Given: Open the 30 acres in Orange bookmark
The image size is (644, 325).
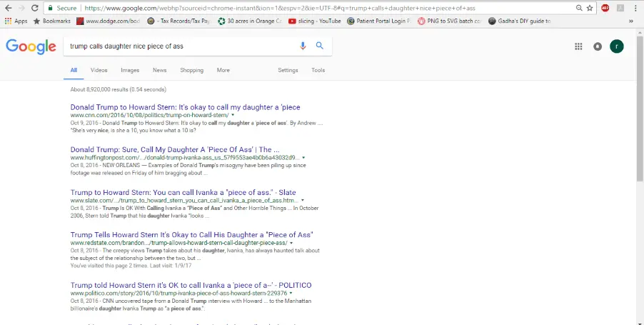Looking at the screenshot, I should click(250, 21).
